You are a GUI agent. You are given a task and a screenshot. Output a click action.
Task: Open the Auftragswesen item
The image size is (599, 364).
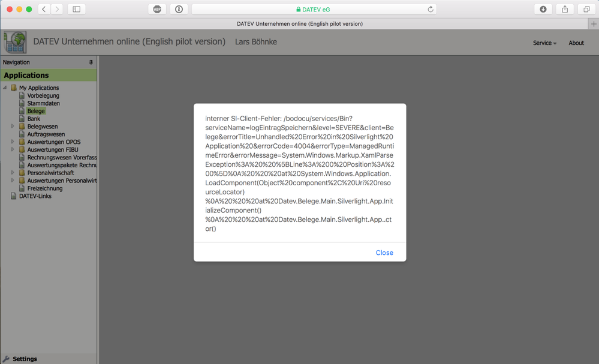[x=46, y=134]
